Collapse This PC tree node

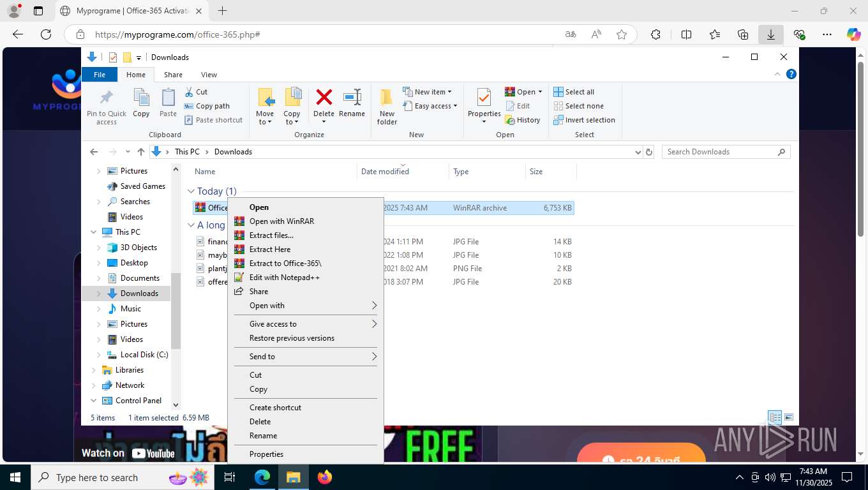pyautogui.click(x=94, y=232)
